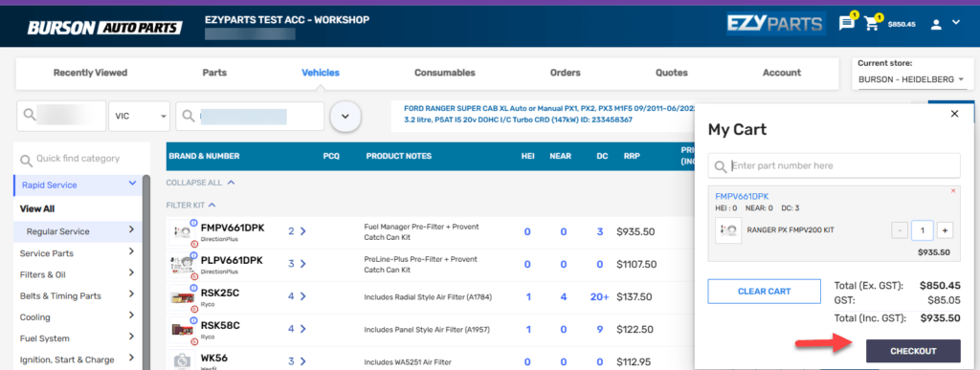Open the Account tab
The height and width of the screenshot is (370, 980).
[782, 73]
